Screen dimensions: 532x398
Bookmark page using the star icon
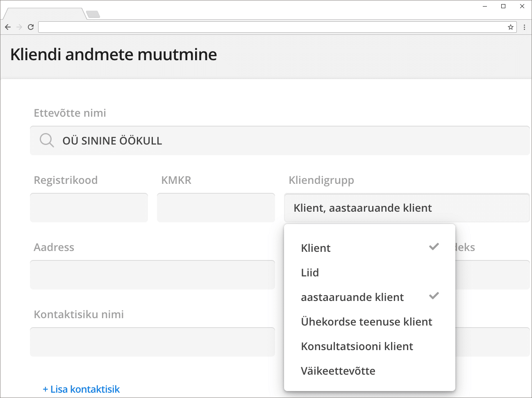(511, 27)
